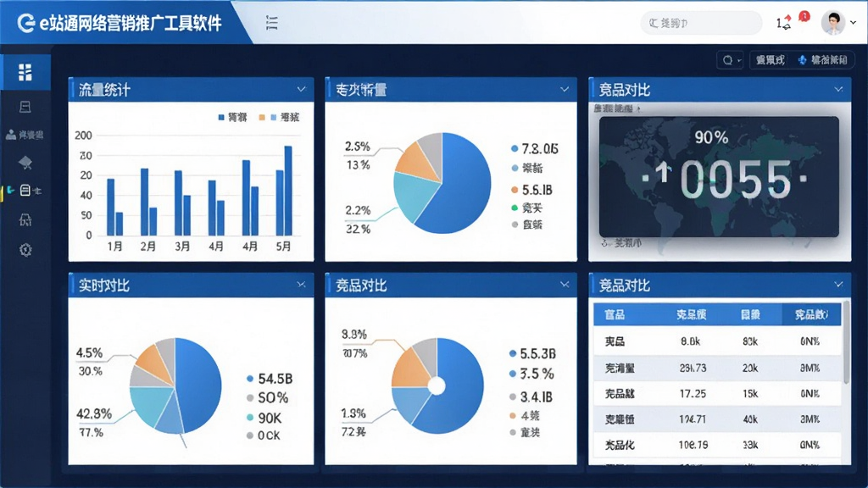Collapse the pie chart panel beside 流量统计

(565, 89)
